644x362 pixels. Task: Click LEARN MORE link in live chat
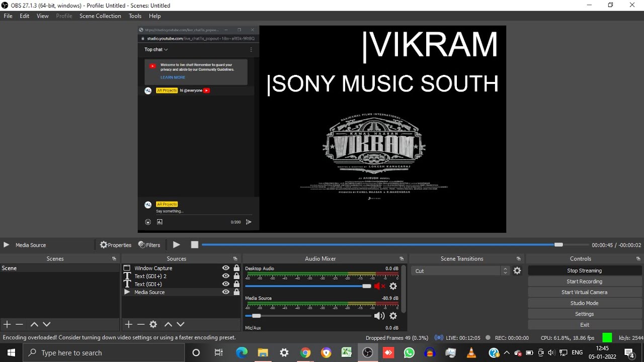[173, 77]
